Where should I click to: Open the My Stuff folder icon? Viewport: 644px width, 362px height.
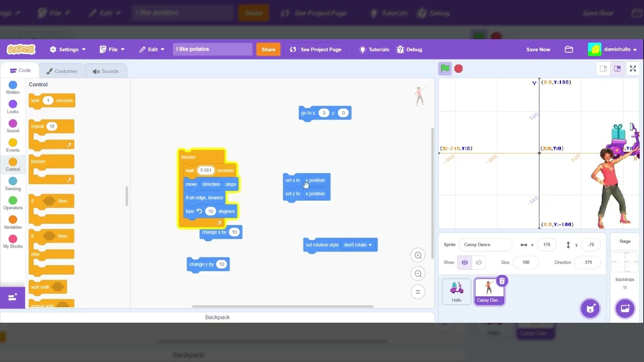pyautogui.click(x=569, y=49)
